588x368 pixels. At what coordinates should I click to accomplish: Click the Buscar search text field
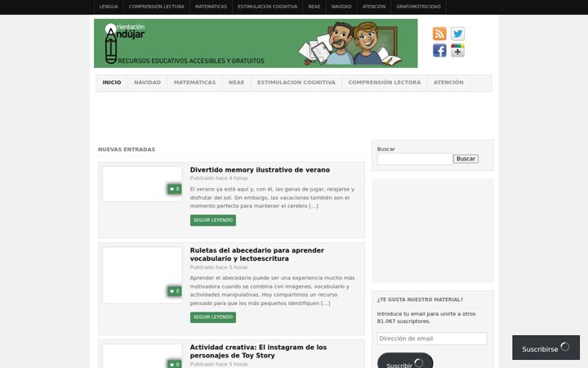415,159
